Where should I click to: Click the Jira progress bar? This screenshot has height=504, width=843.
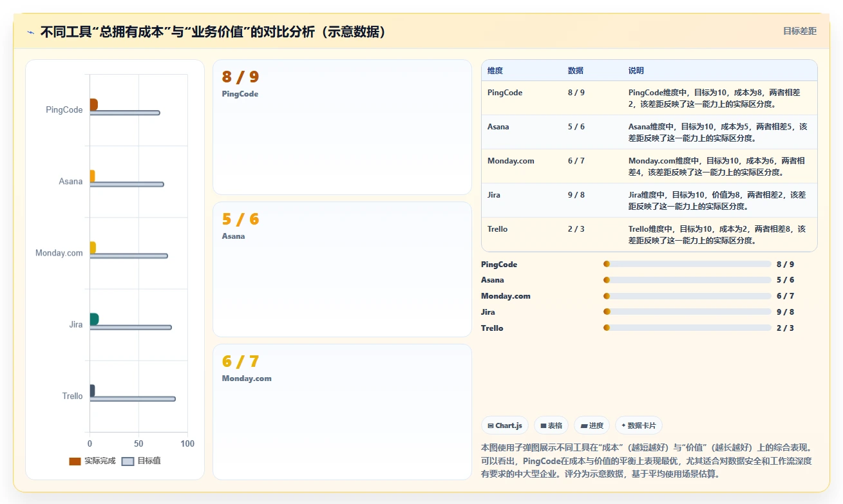pyautogui.click(x=687, y=312)
